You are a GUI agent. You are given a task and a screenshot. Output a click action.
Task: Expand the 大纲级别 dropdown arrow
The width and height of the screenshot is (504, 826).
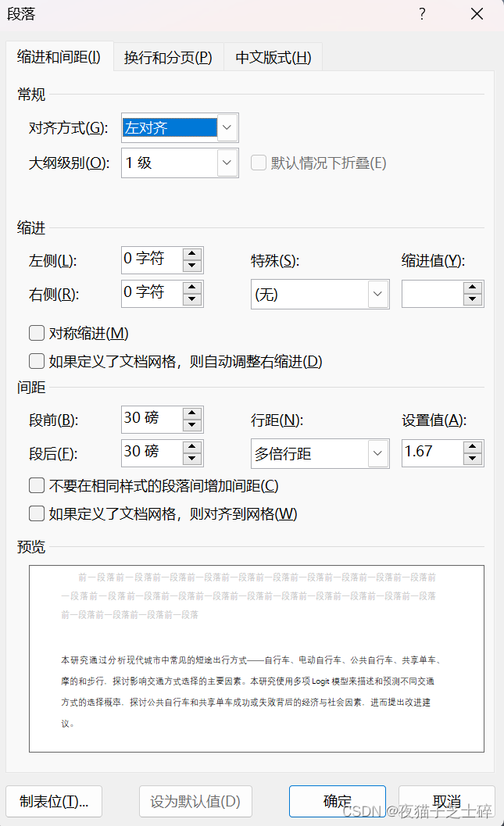click(x=227, y=163)
